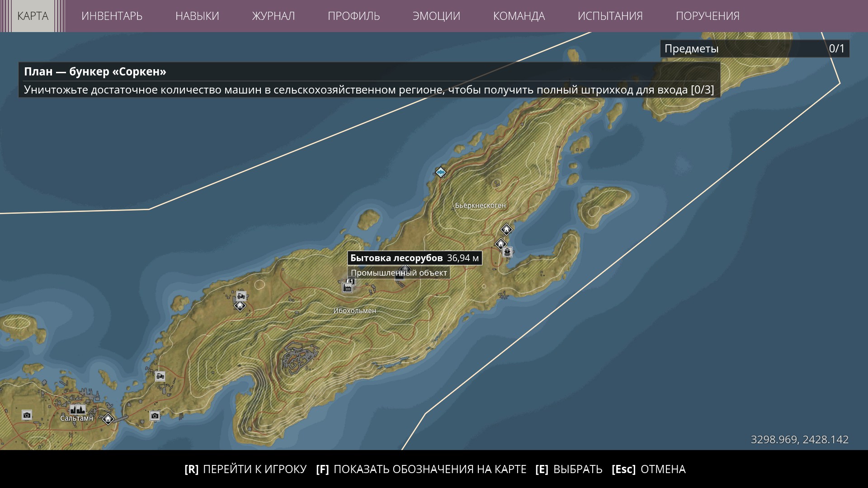Screen dimensions: 868x488
Task: Click the Предметы 0/1 counter
Action: coord(755,48)
